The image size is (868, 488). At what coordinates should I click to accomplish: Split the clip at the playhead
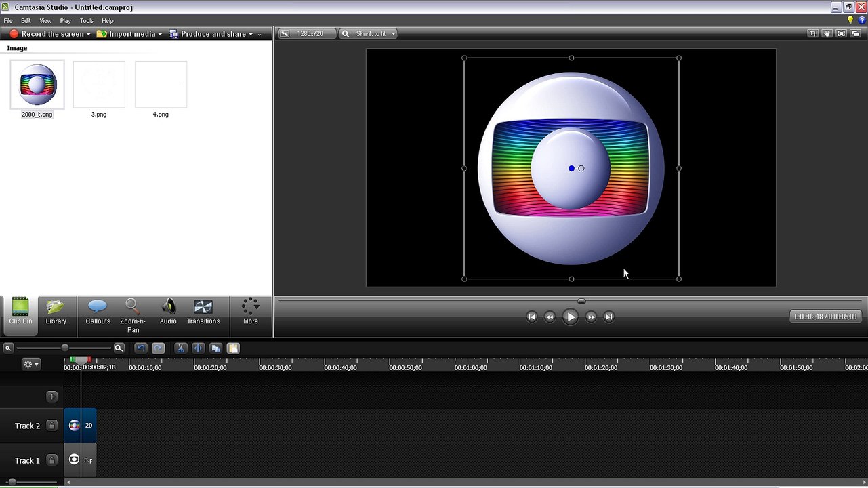(198, 348)
